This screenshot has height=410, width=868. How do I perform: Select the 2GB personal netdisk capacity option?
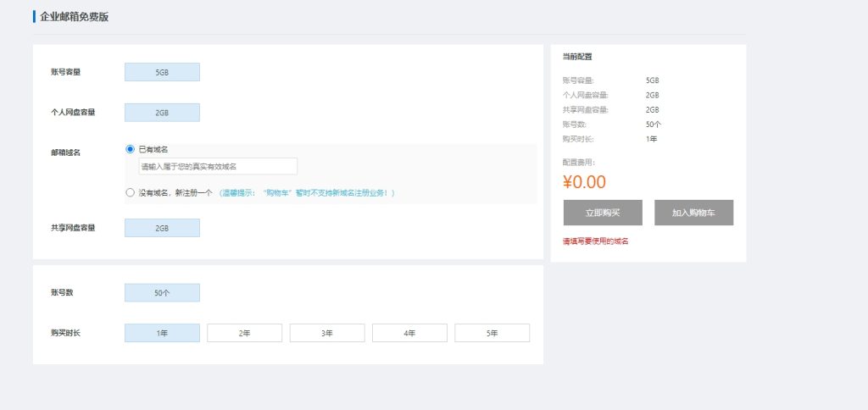tap(162, 113)
